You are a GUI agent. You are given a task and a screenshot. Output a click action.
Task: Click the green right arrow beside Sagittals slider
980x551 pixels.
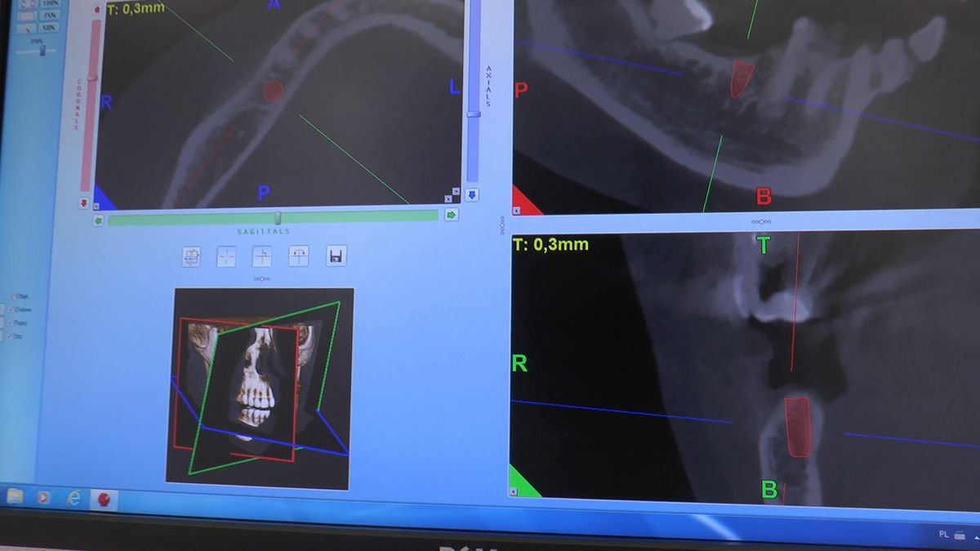click(x=451, y=216)
